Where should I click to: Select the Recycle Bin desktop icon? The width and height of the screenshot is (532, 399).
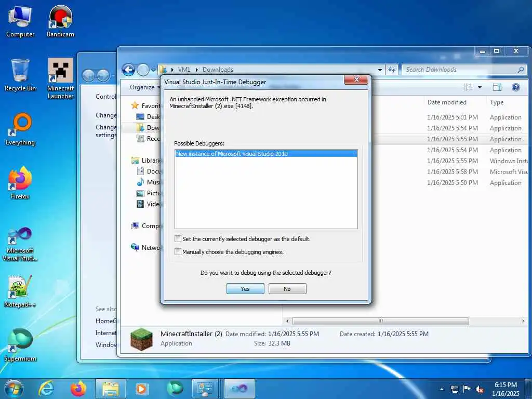click(20, 75)
